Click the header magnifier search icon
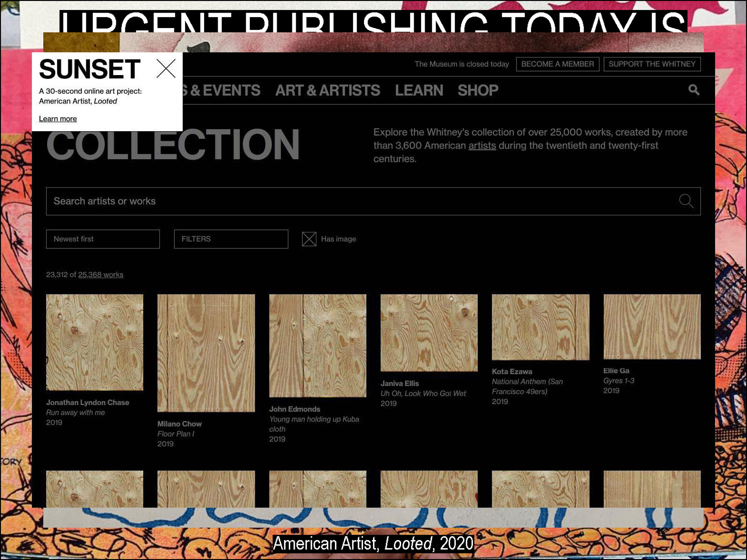 point(694,90)
